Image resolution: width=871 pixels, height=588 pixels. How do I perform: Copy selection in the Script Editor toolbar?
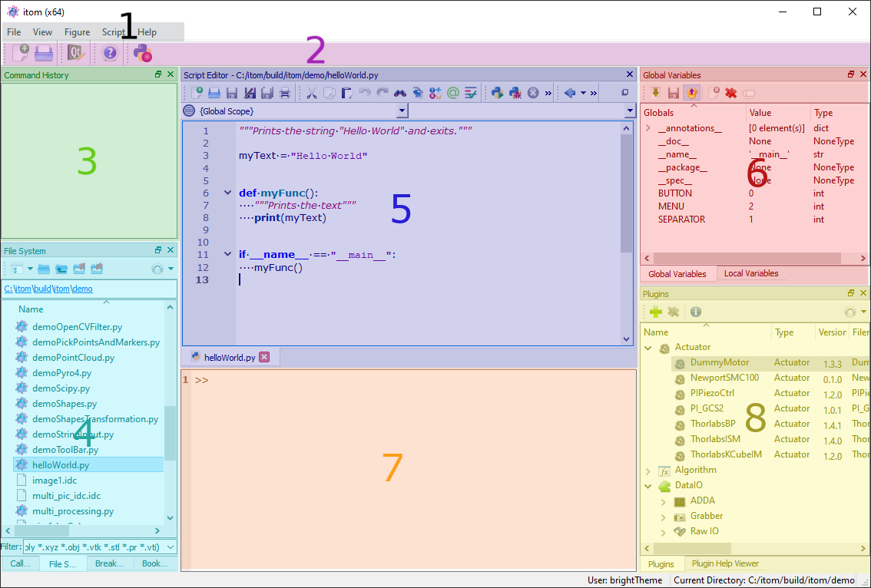(330, 93)
